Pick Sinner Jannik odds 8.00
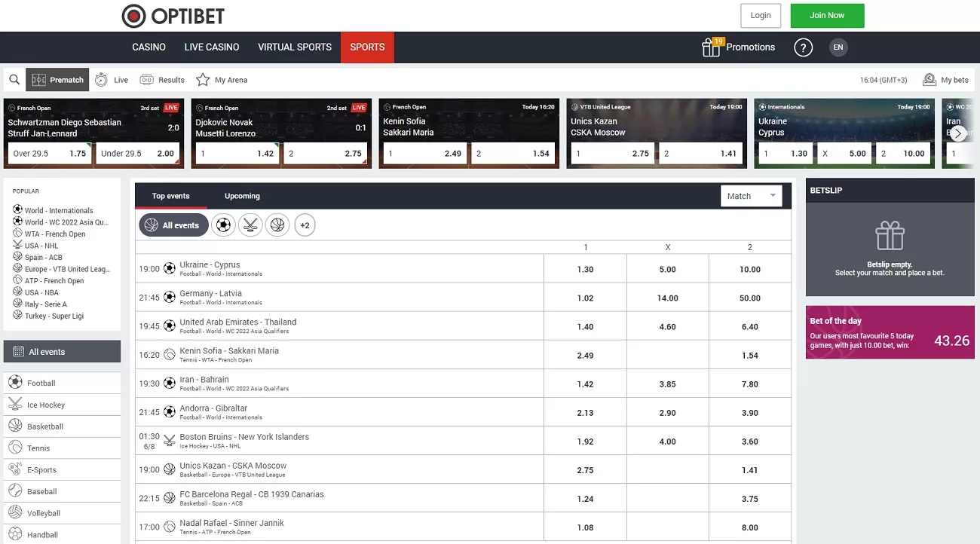The height and width of the screenshot is (544, 980). pyautogui.click(x=750, y=527)
